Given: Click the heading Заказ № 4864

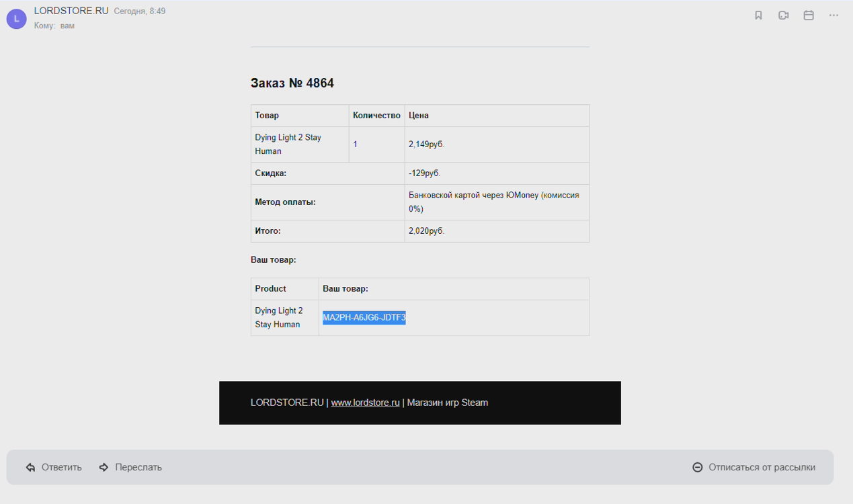Looking at the screenshot, I should 292,83.
